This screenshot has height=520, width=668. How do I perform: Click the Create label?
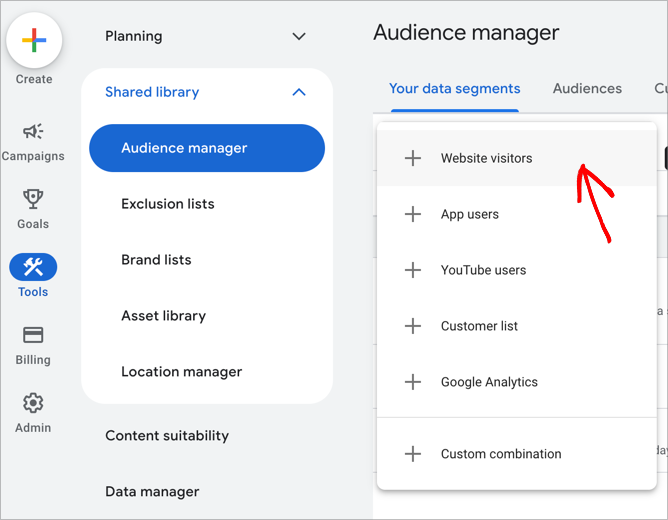pos(34,79)
